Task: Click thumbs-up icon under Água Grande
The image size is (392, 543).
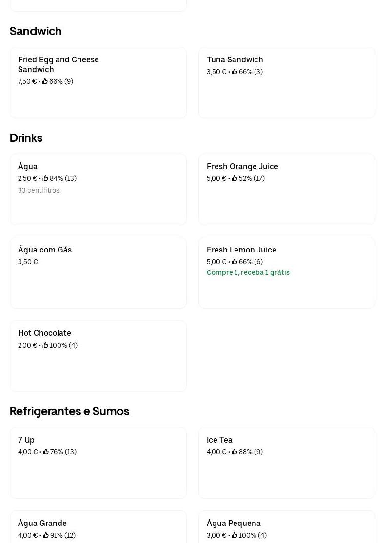Action: 45,535
